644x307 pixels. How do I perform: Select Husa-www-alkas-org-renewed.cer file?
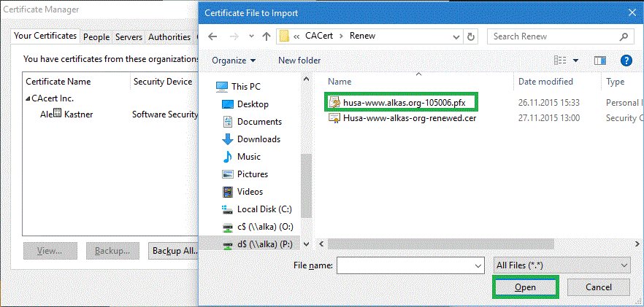[x=409, y=117]
